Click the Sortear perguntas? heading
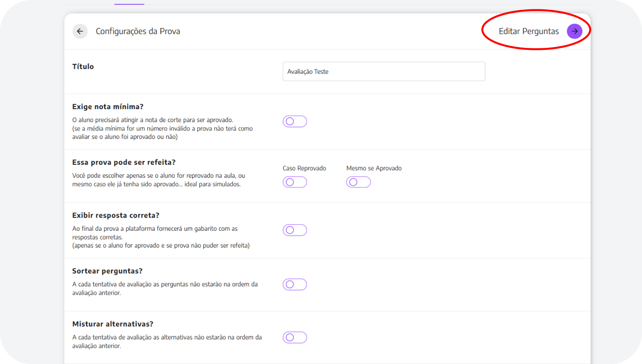This screenshot has width=642, height=364. [x=107, y=271]
